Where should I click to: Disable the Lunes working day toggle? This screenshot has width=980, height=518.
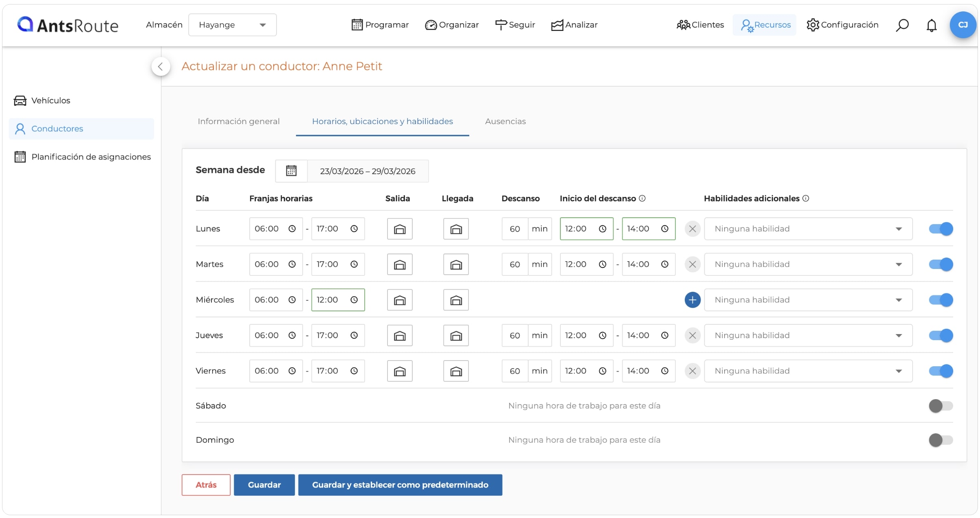tap(941, 229)
